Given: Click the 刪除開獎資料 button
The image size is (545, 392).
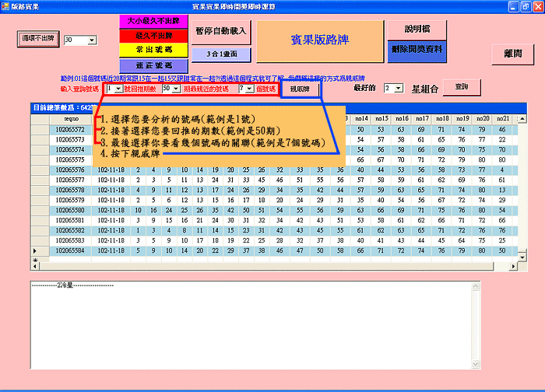Looking at the screenshot, I should (417, 49).
